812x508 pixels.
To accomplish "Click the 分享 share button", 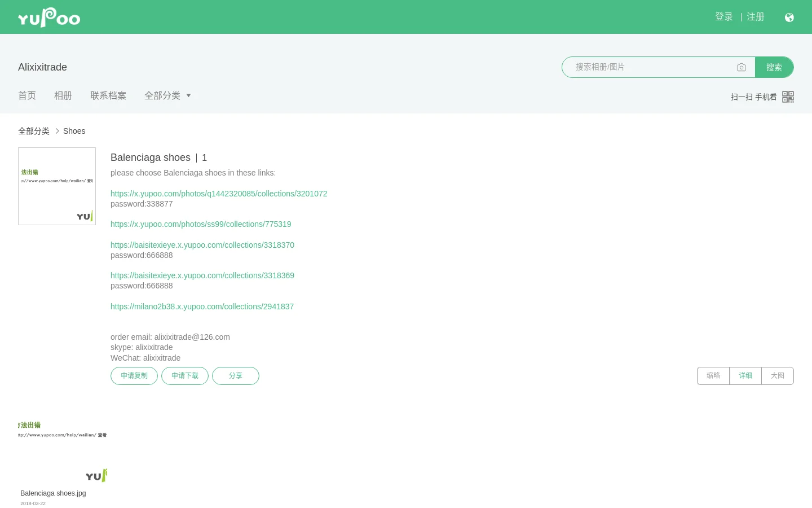I will [236, 376].
